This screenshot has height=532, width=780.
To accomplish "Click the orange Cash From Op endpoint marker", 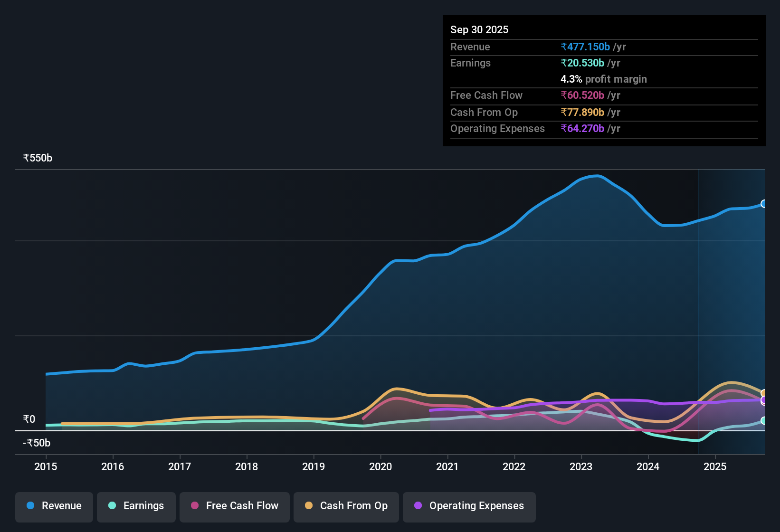I will tap(764, 393).
